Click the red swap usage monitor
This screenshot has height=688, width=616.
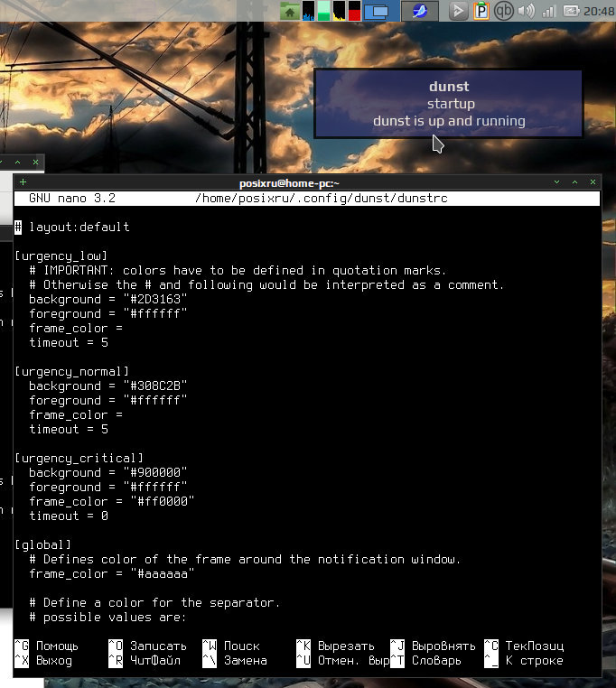(x=354, y=11)
